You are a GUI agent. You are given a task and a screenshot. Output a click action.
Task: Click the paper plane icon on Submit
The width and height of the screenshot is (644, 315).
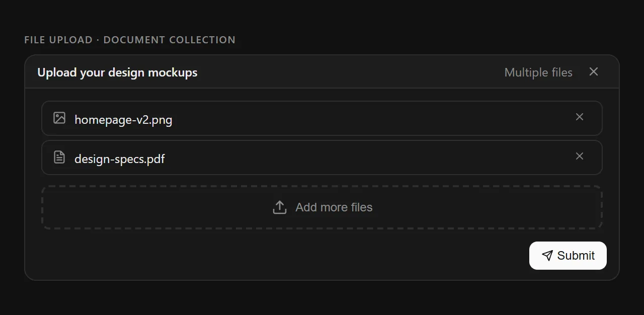(547, 256)
